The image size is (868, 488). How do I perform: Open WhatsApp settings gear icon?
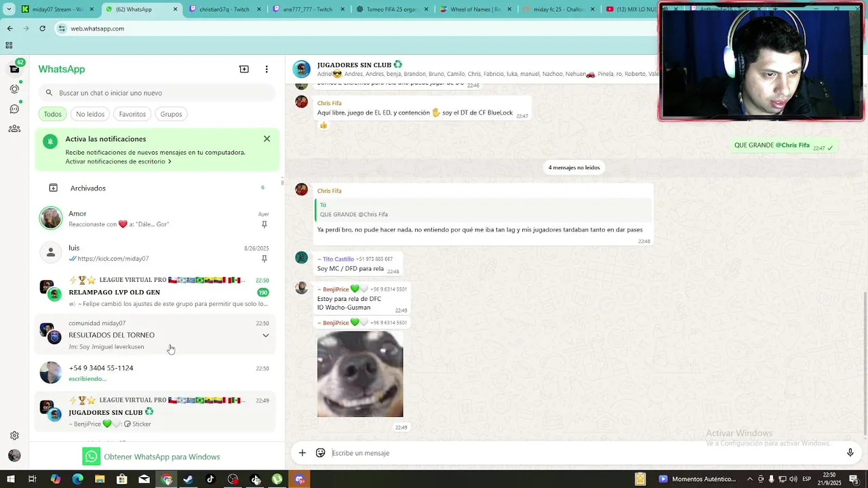(14, 436)
